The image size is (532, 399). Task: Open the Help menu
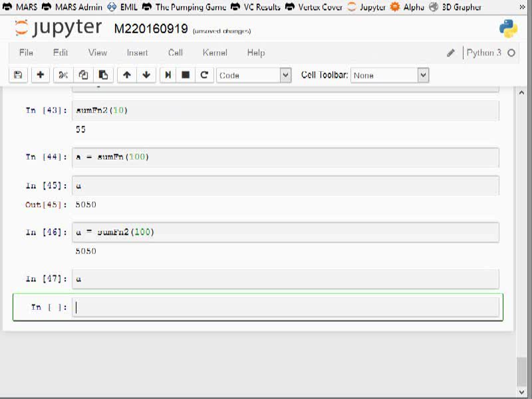pyautogui.click(x=256, y=53)
